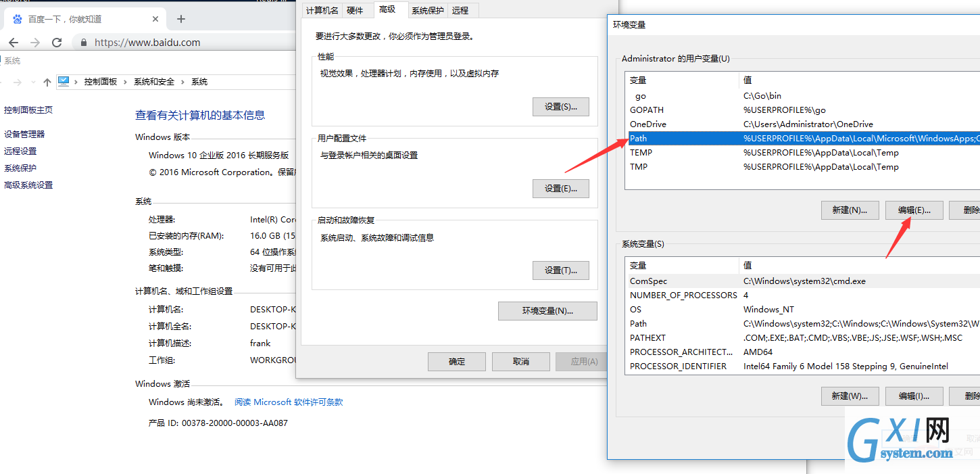980x474 pixels.
Task: Click 产品 ID: 00378-20000-00003-AA087 text
Action: point(218,423)
